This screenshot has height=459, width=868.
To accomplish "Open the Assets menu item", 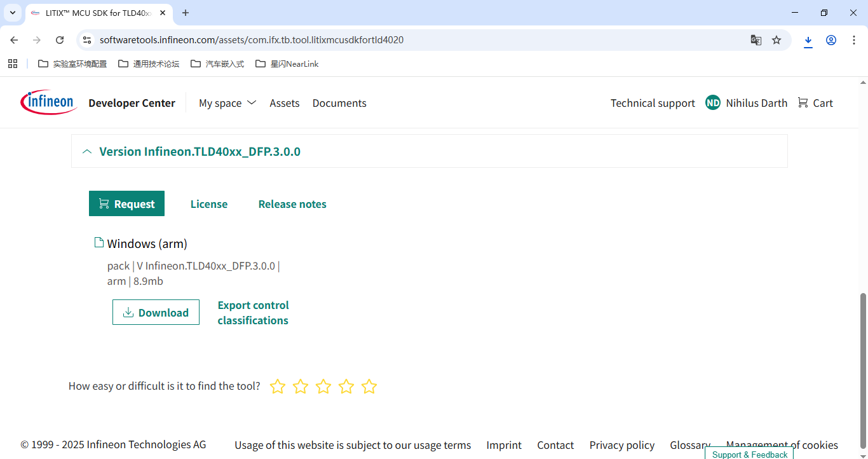I will pyautogui.click(x=284, y=103).
